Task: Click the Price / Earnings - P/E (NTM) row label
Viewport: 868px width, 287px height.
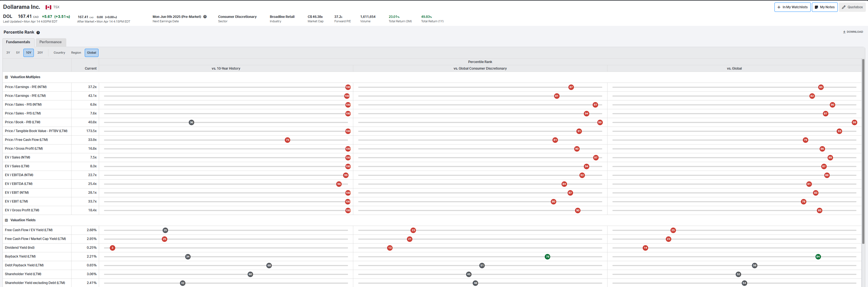Action: pos(26,87)
